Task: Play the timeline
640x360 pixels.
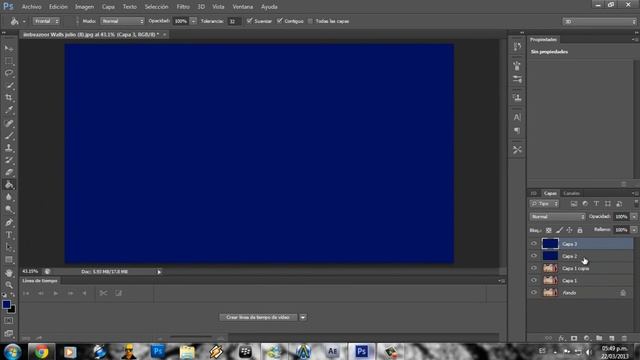Action: 56,293
